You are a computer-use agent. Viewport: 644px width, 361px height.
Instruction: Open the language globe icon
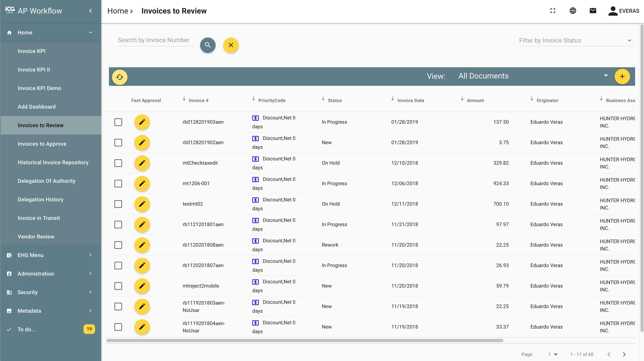click(573, 11)
